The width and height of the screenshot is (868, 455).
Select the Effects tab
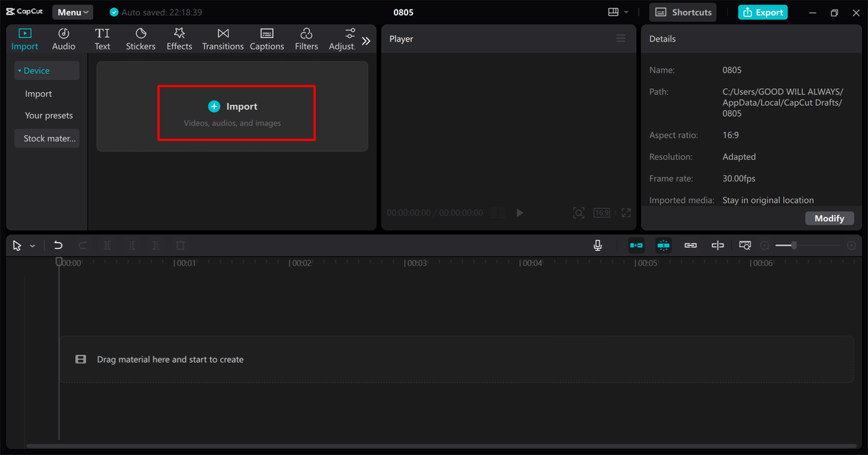point(179,39)
